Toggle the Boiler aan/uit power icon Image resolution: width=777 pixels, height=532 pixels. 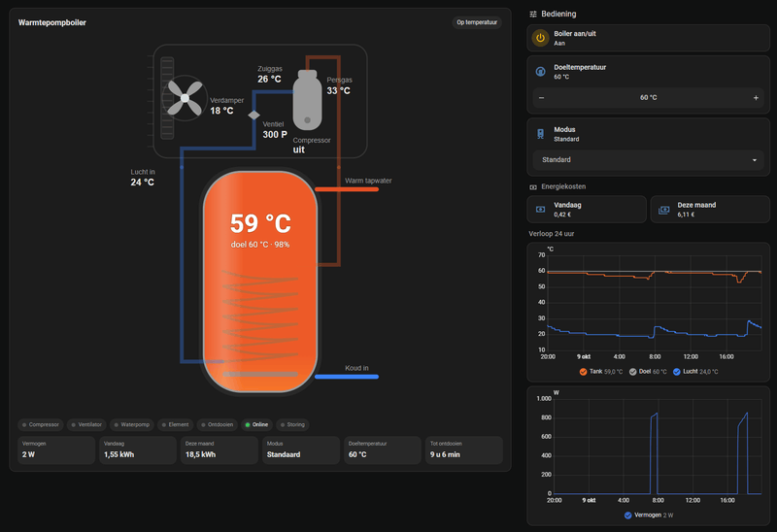540,38
